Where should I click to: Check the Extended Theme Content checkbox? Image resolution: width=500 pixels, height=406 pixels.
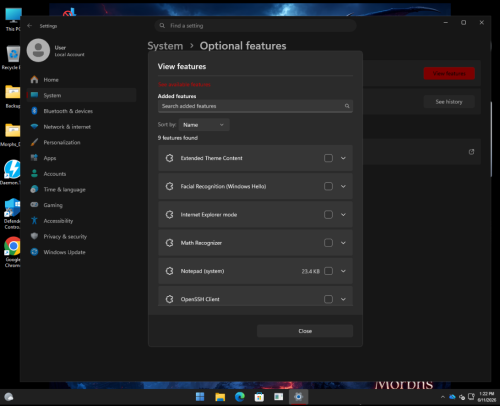tap(328, 158)
